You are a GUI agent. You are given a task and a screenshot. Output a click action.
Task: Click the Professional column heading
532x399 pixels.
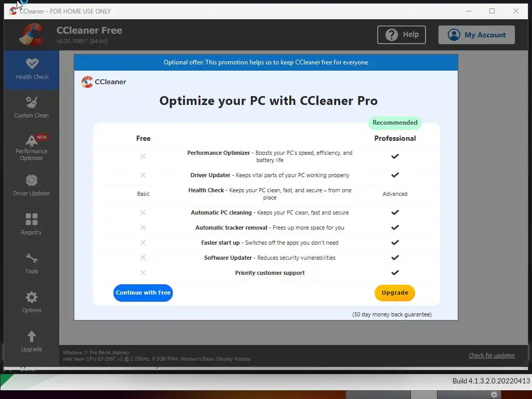click(395, 138)
